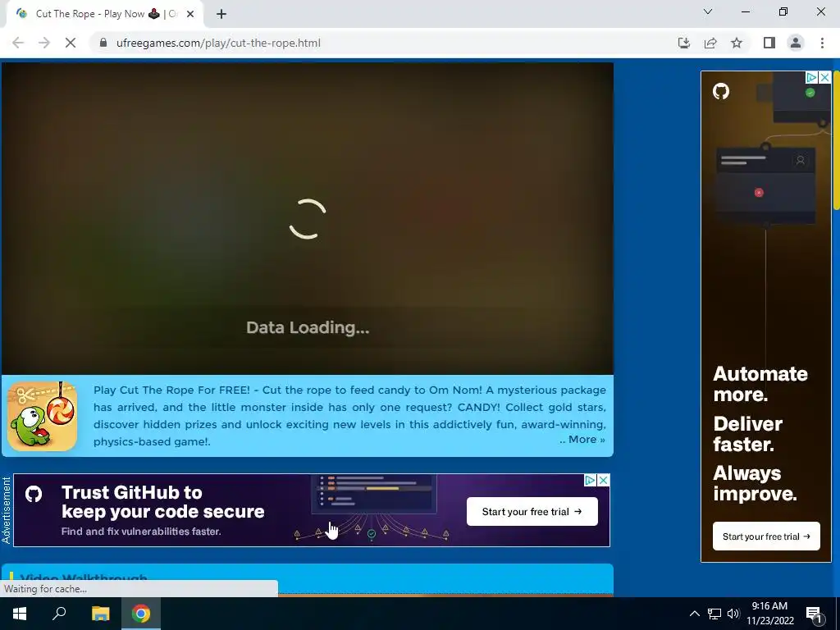Image resolution: width=840 pixels, height=630 pixels.
Task: Open AdChoices info on banner ad
Action: coord(591,480)
